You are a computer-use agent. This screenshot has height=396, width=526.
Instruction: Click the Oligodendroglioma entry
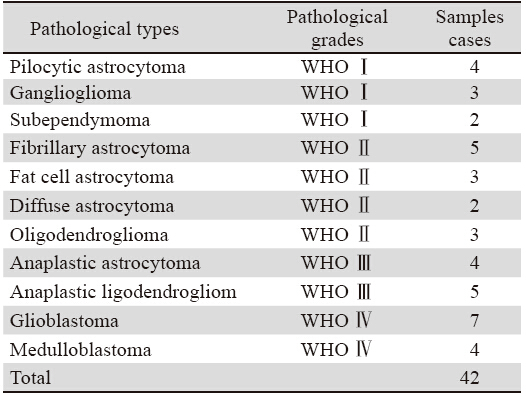point(89,235)
